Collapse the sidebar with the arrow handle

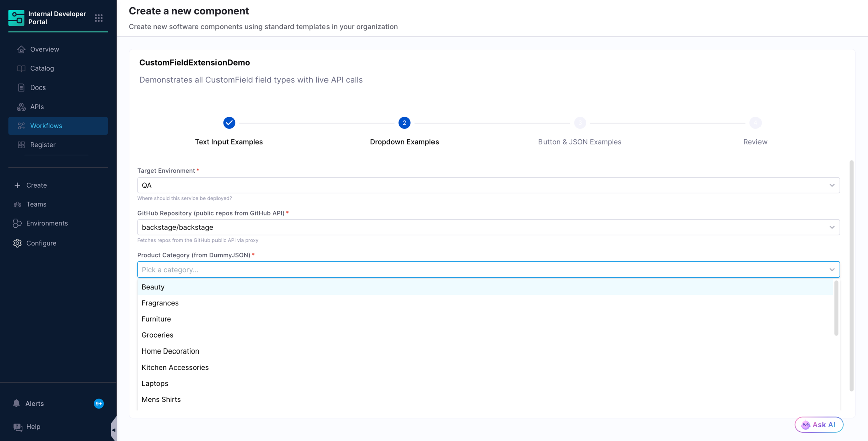[114, 430]
